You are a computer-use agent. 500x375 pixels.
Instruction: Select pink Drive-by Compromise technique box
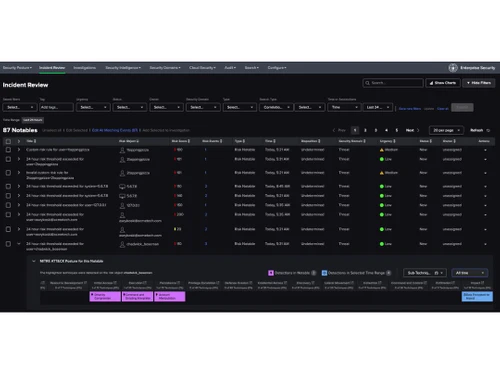pyautogui.click(x=105, y=296)
